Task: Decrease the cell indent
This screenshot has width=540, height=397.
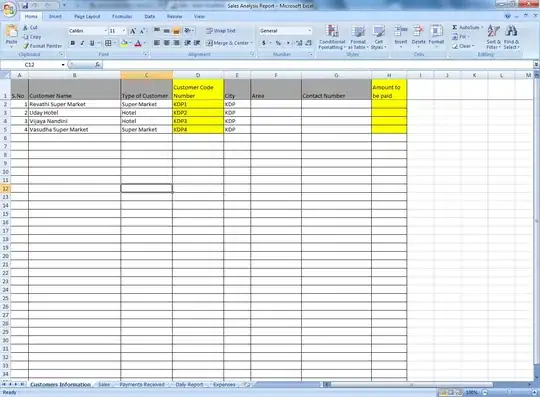Action: pyautogui.click(x=187, y=43)
